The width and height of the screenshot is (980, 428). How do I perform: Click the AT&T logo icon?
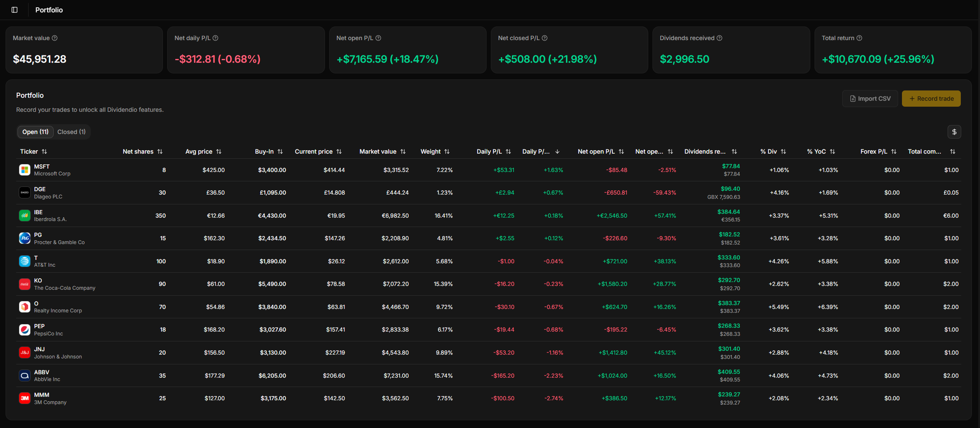25,261
